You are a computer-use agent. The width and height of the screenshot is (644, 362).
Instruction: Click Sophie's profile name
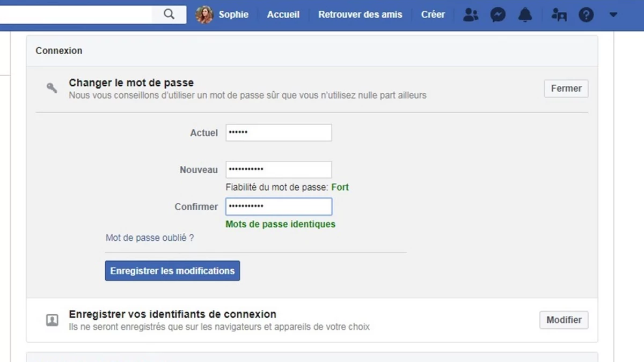pos(233,14)
